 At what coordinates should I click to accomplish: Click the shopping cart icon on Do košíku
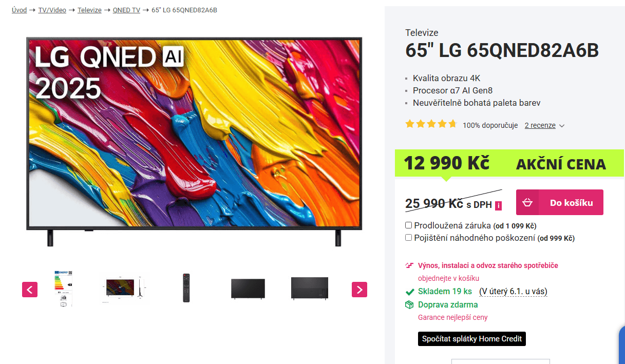527,202
